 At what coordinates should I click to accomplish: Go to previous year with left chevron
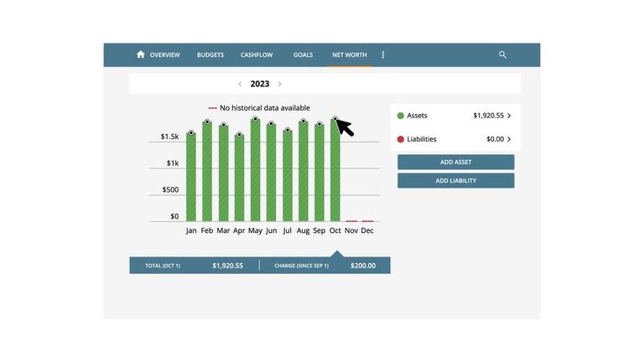coord(240,84)
